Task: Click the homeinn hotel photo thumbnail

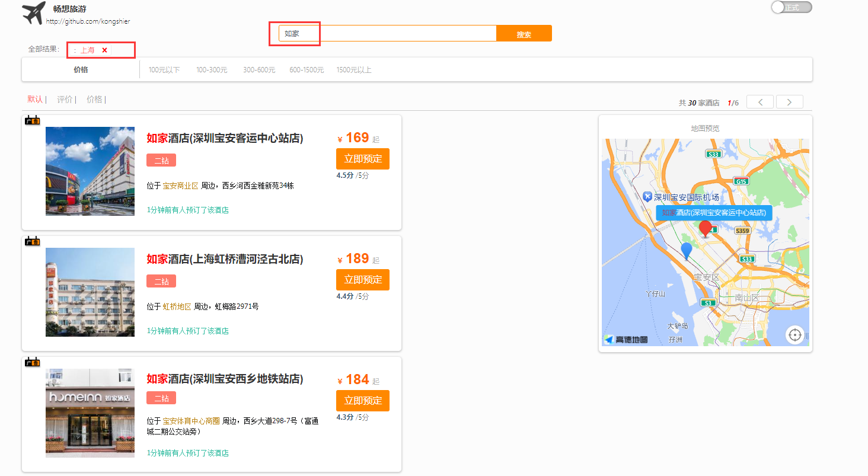Action: (x=90, y=413)
